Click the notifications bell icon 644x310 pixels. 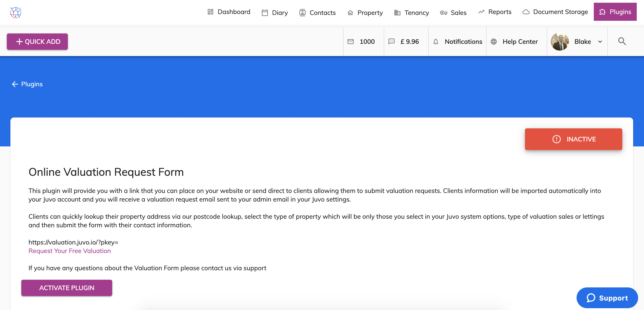[x=436, y=42]
